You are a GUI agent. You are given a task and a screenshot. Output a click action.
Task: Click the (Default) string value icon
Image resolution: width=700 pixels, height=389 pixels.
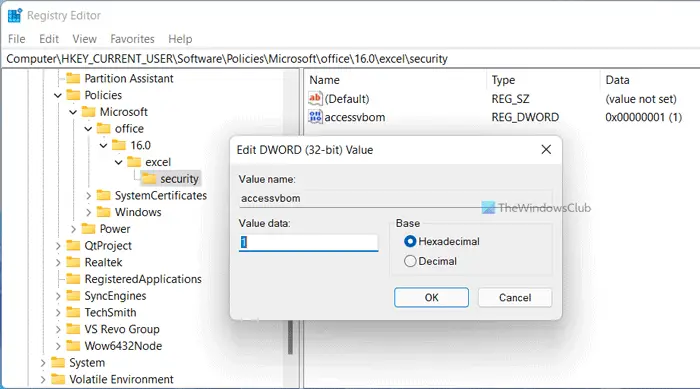(315, 98)
